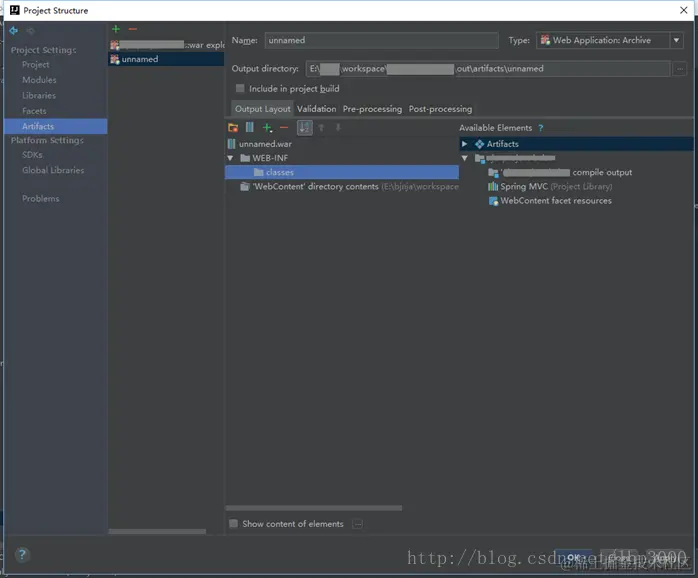The image size is (698, 578).
Task: Switch to the Output Layout tab
Action: coord(262,109)
